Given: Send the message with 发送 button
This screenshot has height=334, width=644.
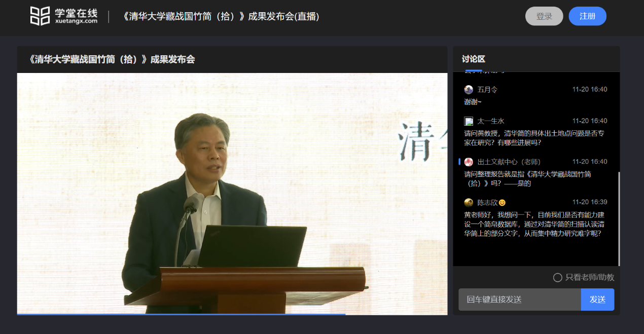Looking at the screenshot, I should 597,300.
